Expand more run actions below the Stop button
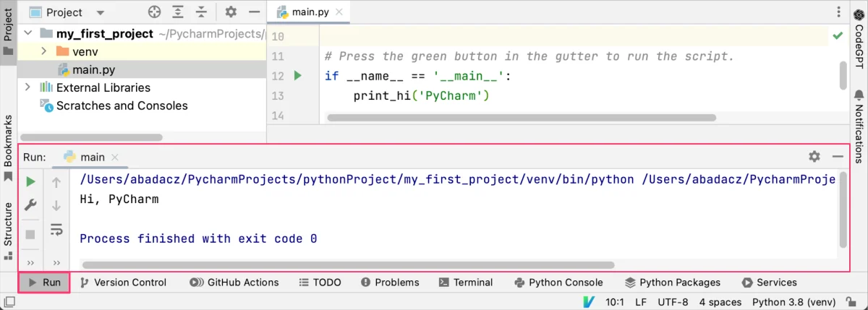This screenshot has width=868, height=310. click(30, 262)
